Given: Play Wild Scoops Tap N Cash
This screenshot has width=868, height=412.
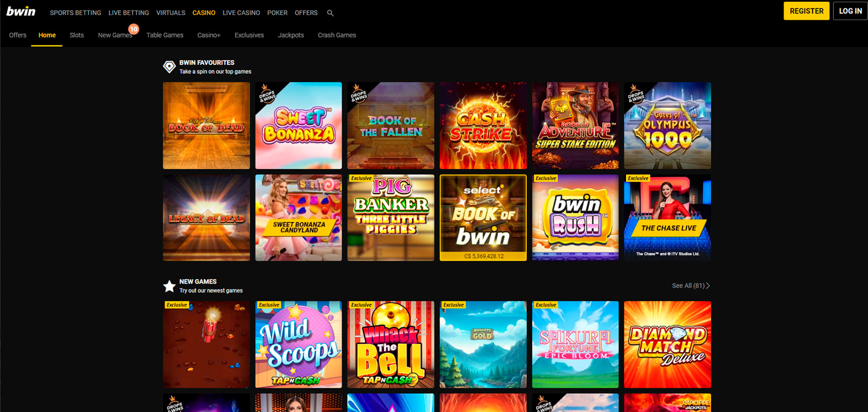Looking at the screenshot, I should click(299, 345).
